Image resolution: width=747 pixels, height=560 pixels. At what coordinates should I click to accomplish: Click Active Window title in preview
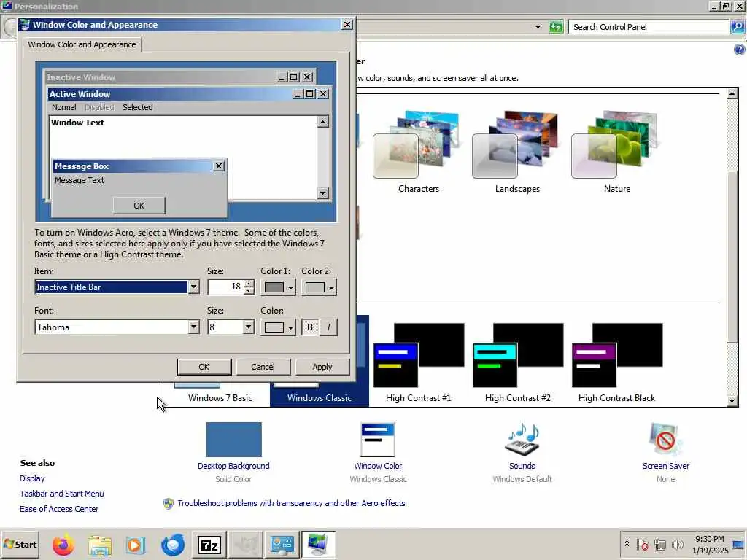click(x=80, y=94)
